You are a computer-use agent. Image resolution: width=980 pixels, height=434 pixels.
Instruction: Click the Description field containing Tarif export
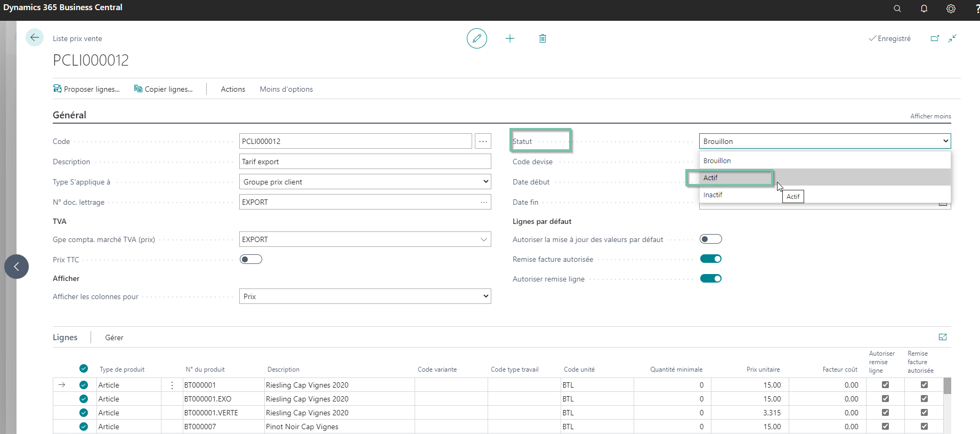pyautogui.click(x=365, y=162)
